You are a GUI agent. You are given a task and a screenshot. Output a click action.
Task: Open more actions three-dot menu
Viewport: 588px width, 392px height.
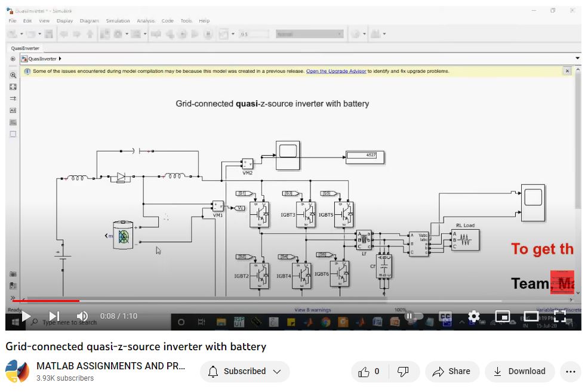pos(570,371)
